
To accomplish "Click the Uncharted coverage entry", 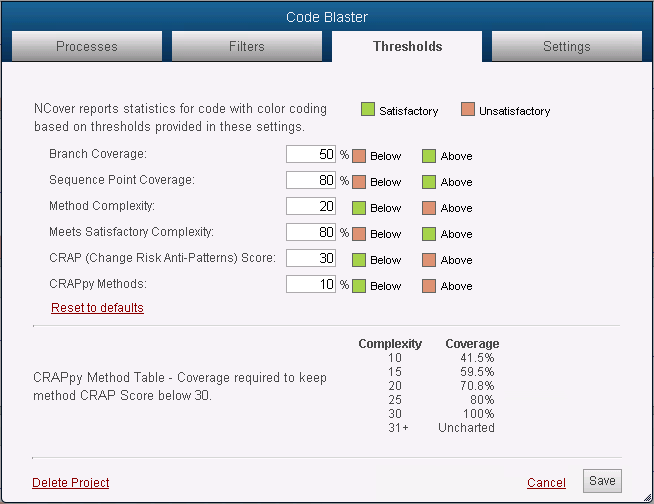I will tap(466, 428).
